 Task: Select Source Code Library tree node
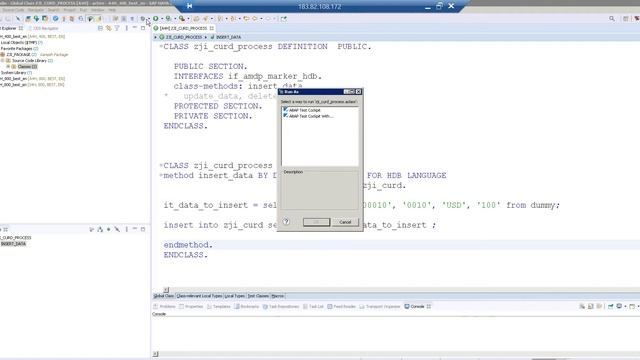(x=29, y=60)
